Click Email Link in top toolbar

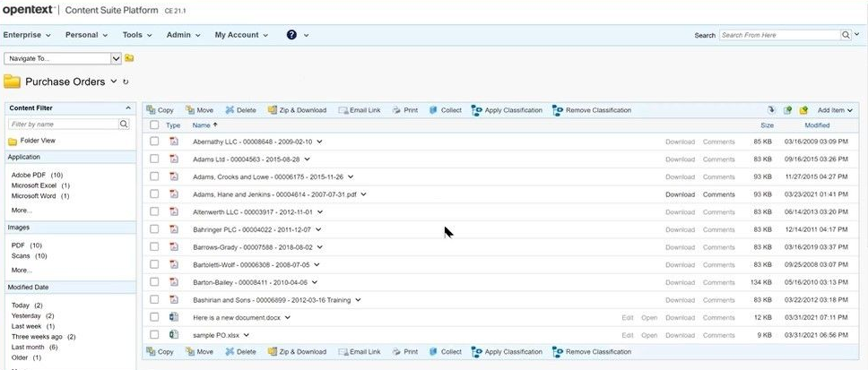tap(360, 110)
